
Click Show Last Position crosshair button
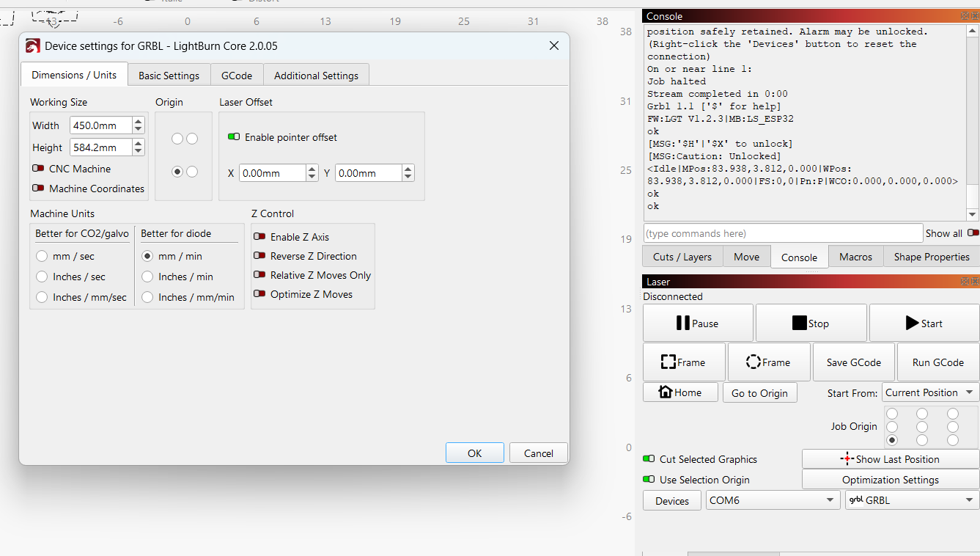tap(890, 459)
